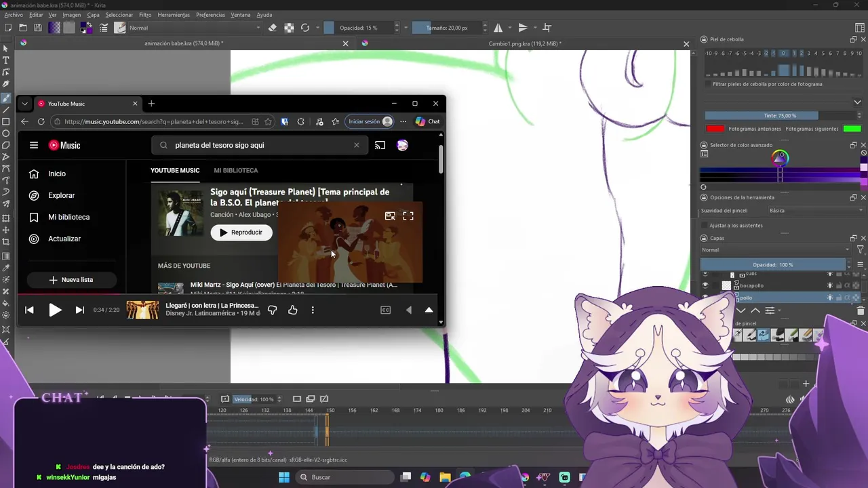Go back in the browser window
The height and width of the screenshot is (488, 868).
(24, 121)
